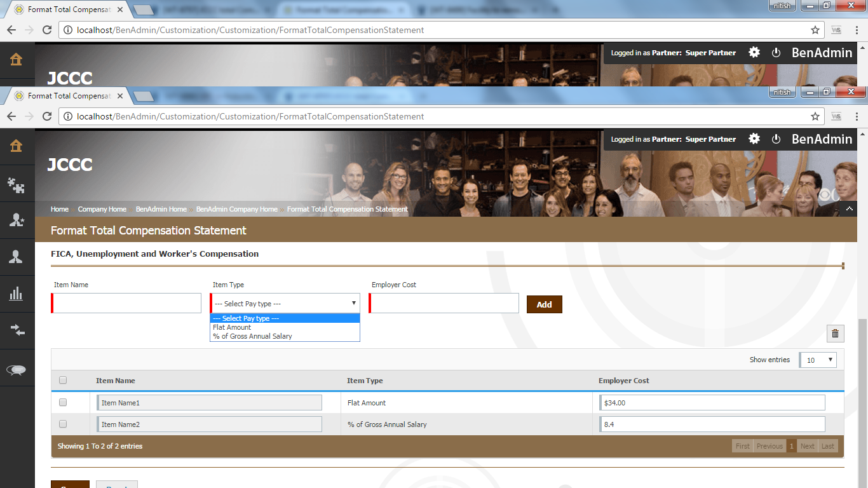Switch to front window Format Total Compensat tab
The width and height of the screenshot is (868, 488).
pos(69,96)
